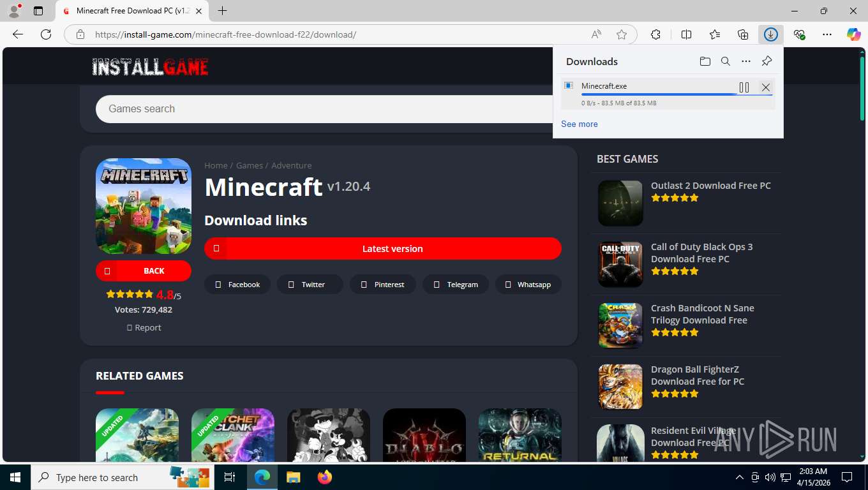
Task: Refresh the current page
Action: [46, 34]
